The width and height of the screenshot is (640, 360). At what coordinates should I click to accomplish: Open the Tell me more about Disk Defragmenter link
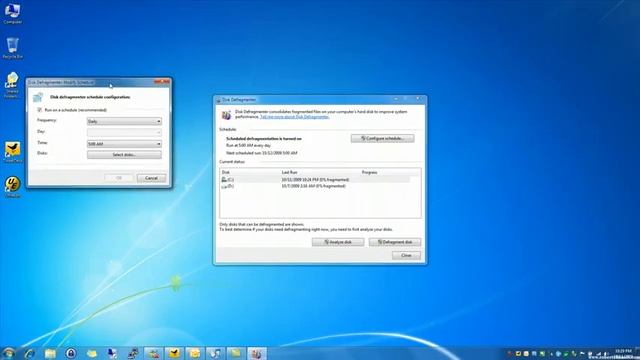click(294, 117)
